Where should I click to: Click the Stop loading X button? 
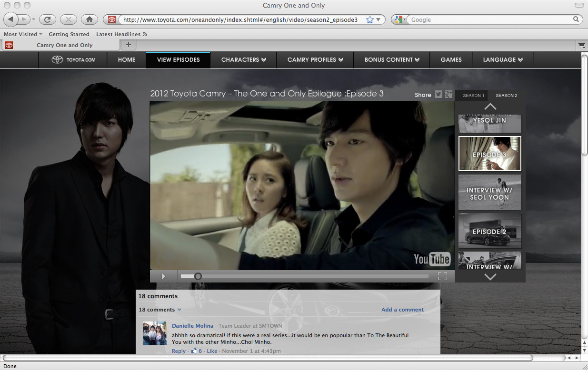pyautogui.click(x=69, y=19)
